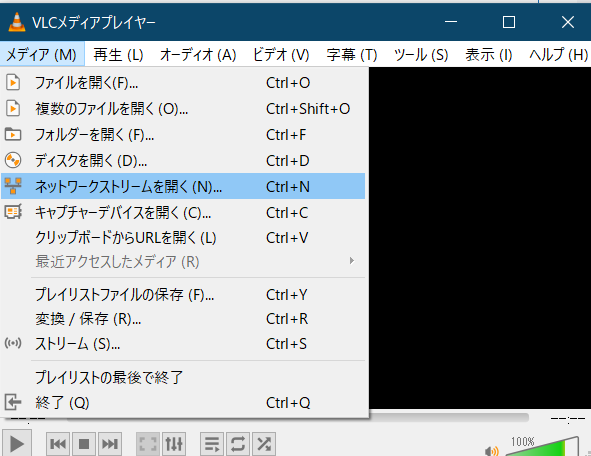Toggle fullscreen video mode

148,444
